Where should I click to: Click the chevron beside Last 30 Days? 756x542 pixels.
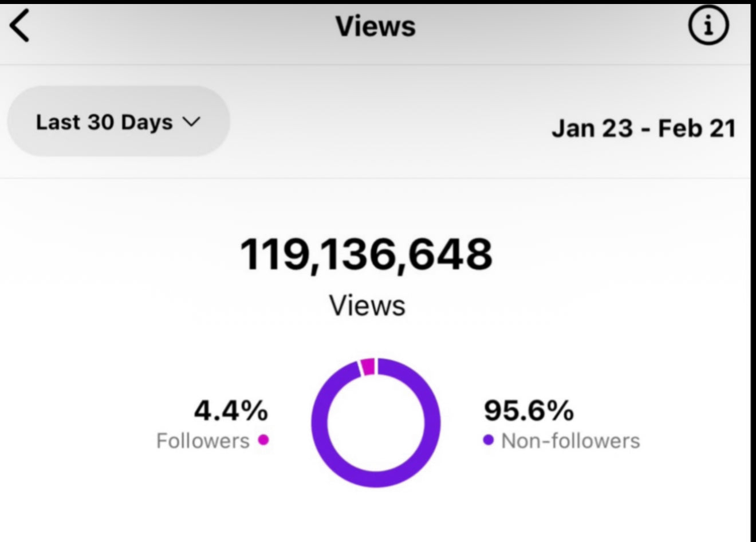tap(191, 121)
